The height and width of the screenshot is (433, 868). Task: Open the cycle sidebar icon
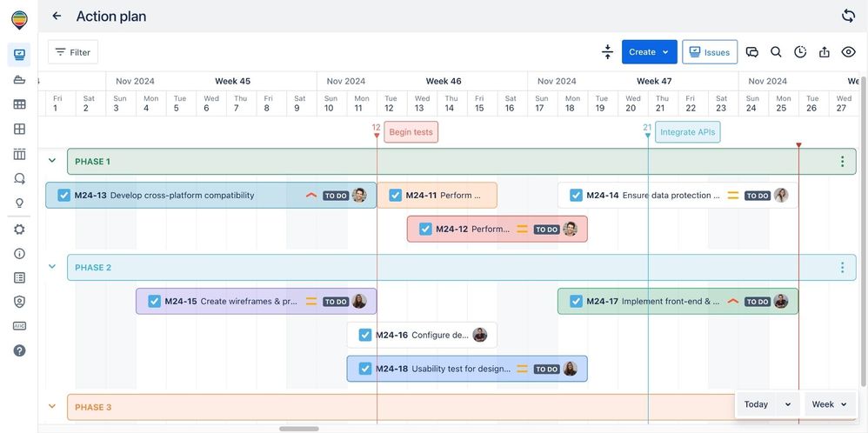pos(19,178)
